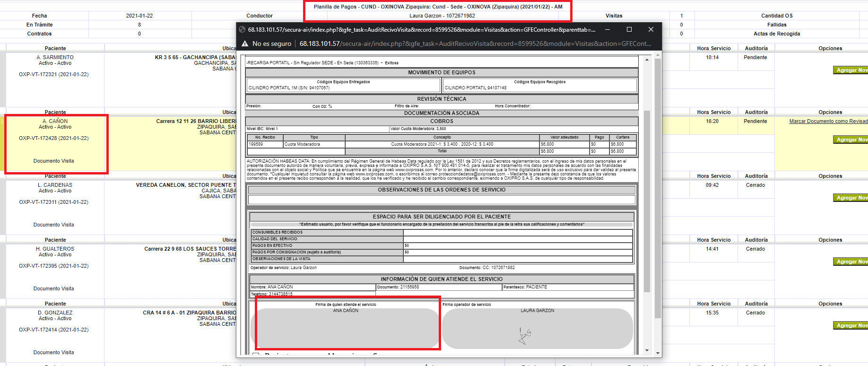Click the outer popup scrollbar down arrow
868x366 pixels.
[658, 353]
